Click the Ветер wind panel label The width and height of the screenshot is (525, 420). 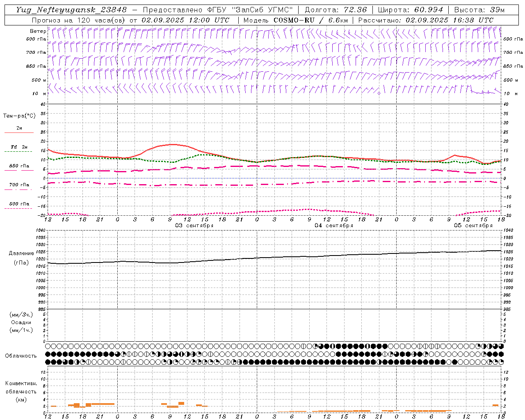tap(38, 31)
